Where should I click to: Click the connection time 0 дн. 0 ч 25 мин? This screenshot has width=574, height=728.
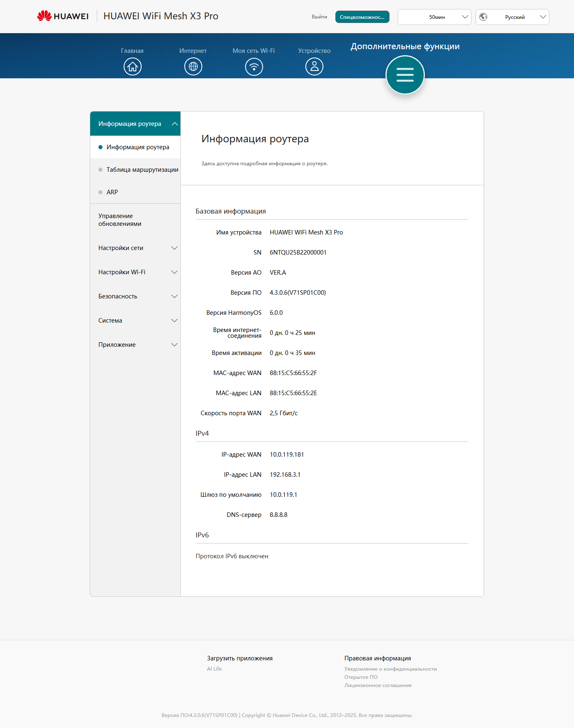point(292,333)
